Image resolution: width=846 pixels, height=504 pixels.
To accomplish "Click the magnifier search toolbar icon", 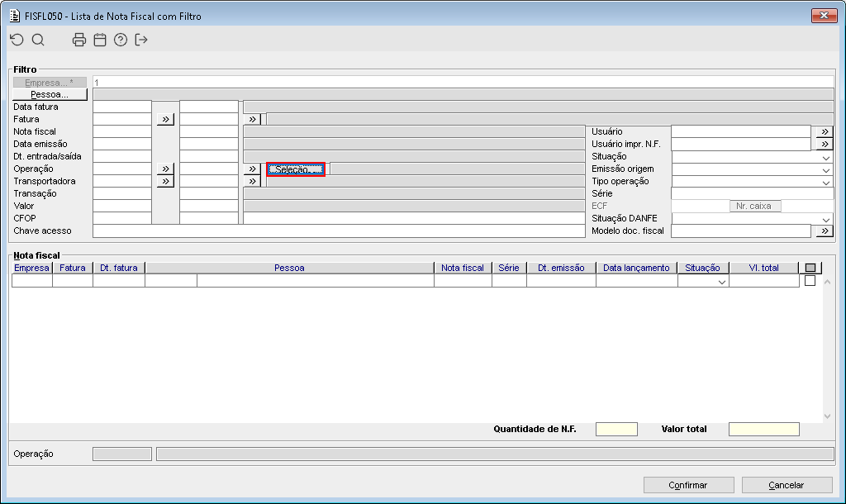I will pyautogui.click(x=38, y=40).
